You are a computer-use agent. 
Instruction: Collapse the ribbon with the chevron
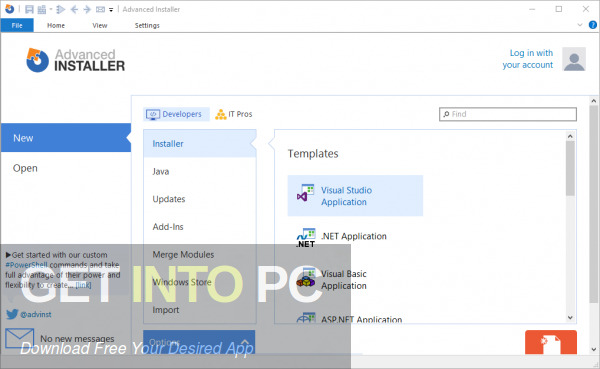pos(580,25)
